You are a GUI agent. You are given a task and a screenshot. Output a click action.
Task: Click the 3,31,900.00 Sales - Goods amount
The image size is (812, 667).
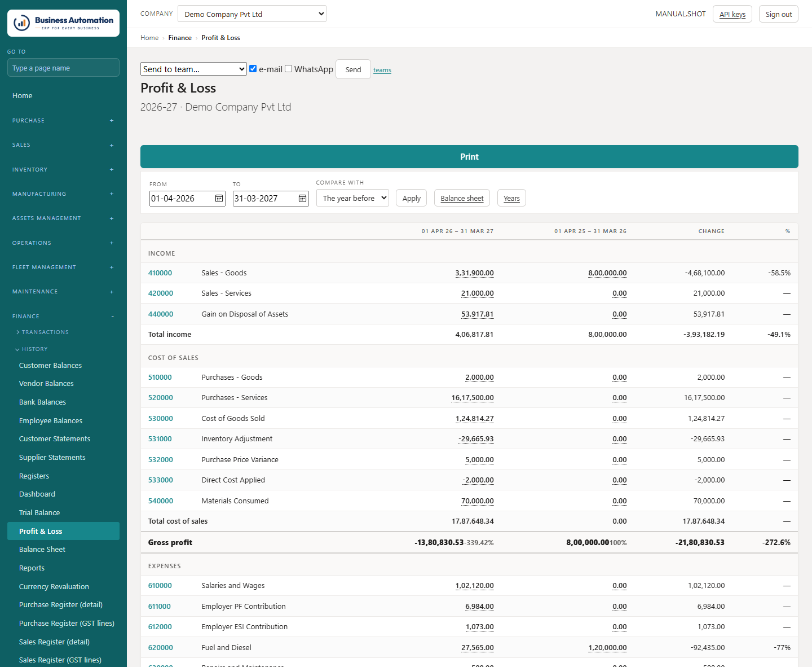pos(475,273)
